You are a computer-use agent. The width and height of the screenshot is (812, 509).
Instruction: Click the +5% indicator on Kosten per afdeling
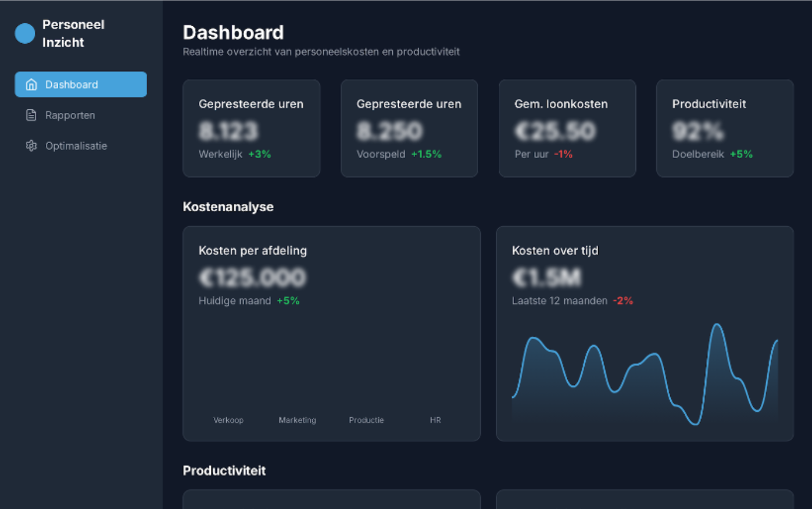coord(288,301)
